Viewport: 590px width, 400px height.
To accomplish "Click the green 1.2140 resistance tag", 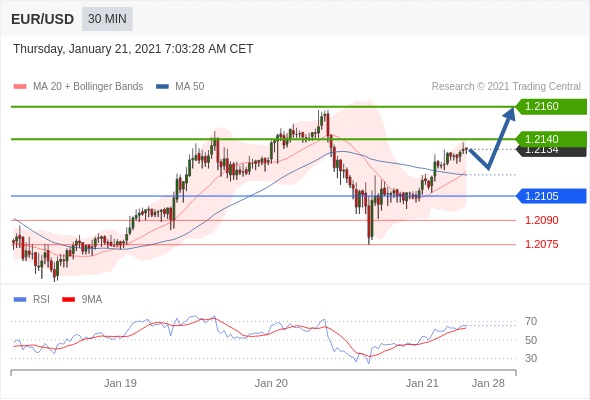I will (551, 138).
